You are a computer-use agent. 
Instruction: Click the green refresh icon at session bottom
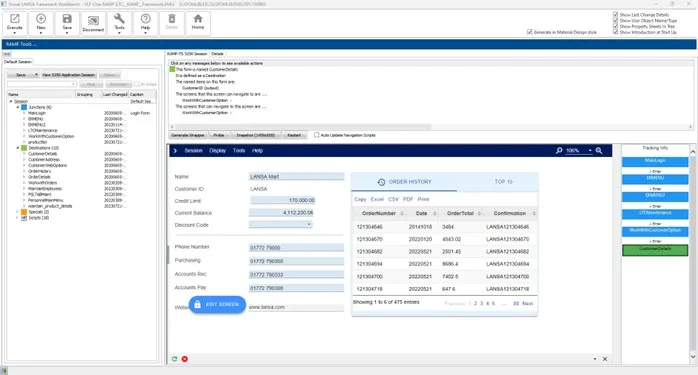pos(174,359)
